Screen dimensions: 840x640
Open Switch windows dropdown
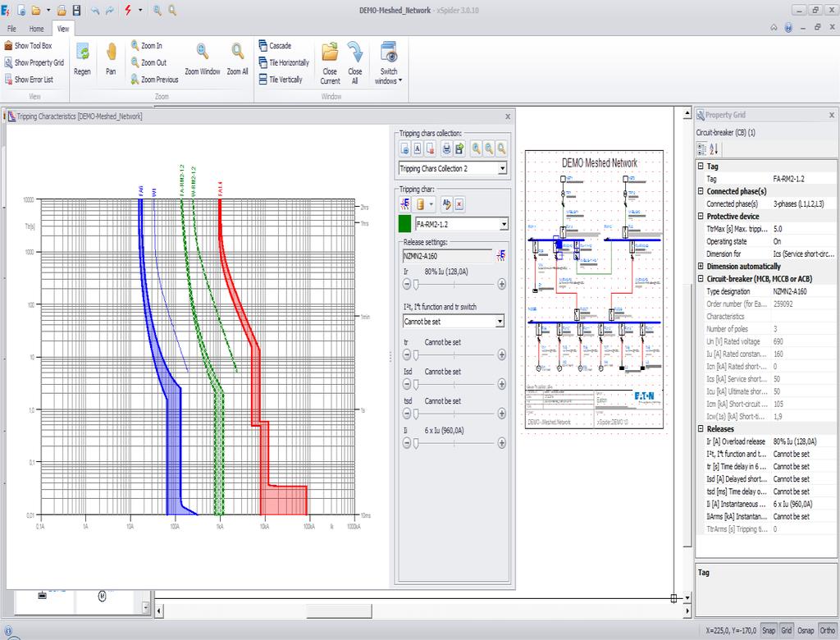[x=388, y=63]
